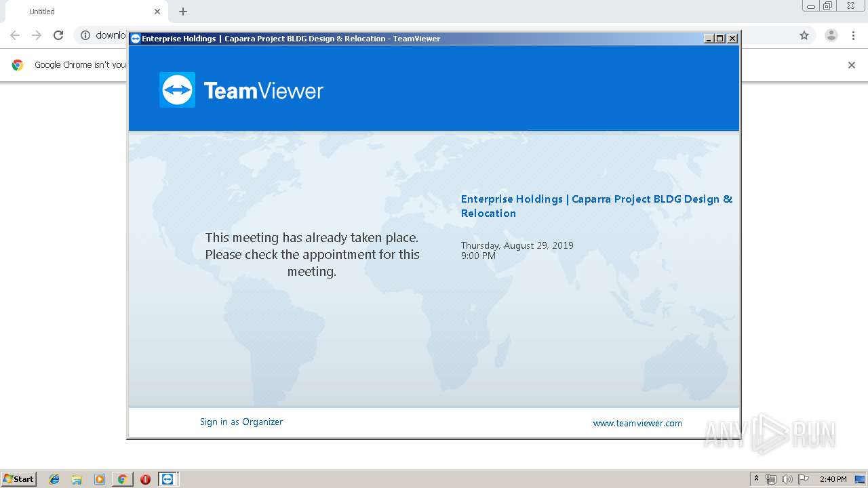
Task: Click the 9:00 PM meeting time
Action: click(479, 256)
